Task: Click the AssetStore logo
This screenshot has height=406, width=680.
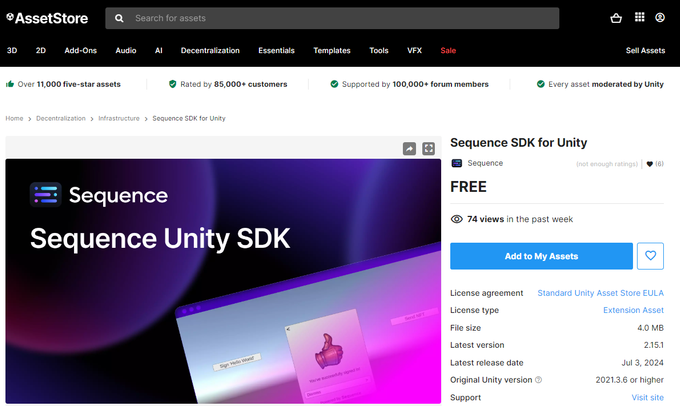Action: coord(47,18)
